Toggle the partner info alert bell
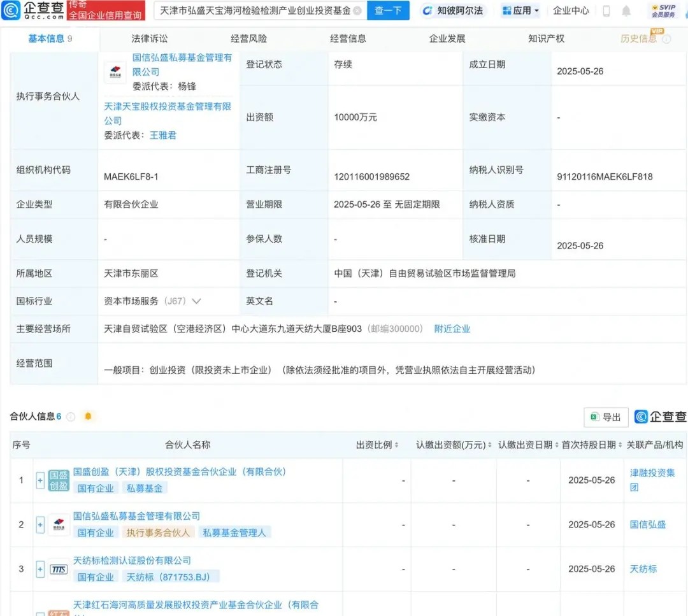The image size is (688, 616). coord(88,417)
